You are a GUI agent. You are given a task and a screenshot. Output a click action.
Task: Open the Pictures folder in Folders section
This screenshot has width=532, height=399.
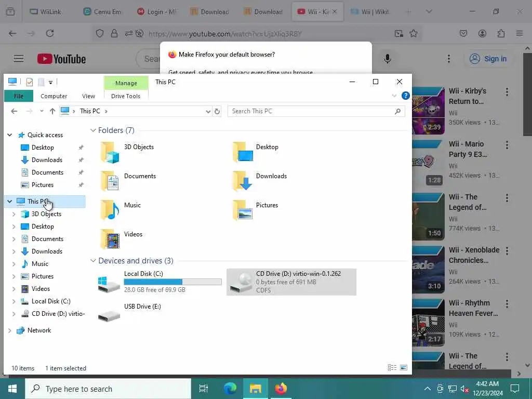[x=243, y=210]
